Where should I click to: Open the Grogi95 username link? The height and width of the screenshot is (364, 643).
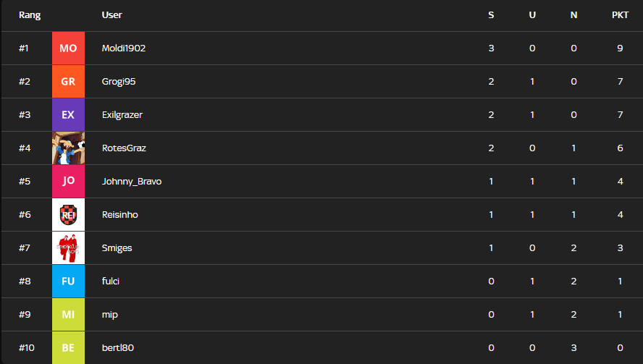pos(119,82)
